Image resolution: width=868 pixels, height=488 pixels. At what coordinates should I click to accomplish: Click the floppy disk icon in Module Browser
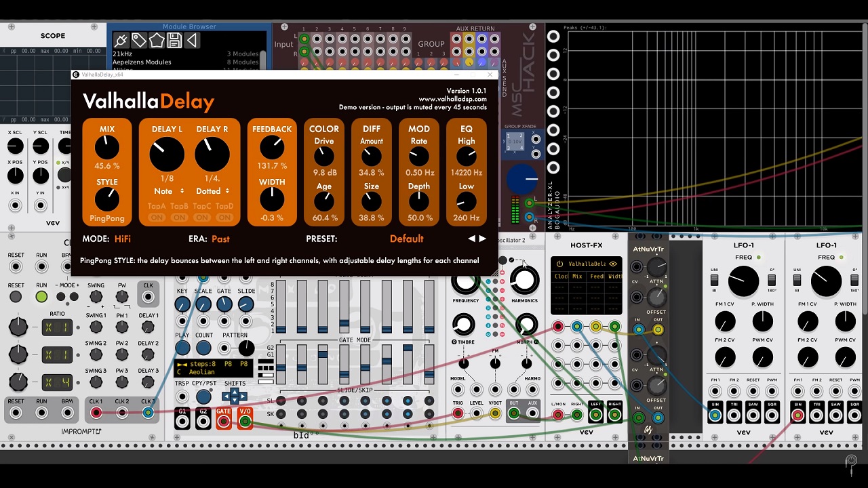coord(174,41)
